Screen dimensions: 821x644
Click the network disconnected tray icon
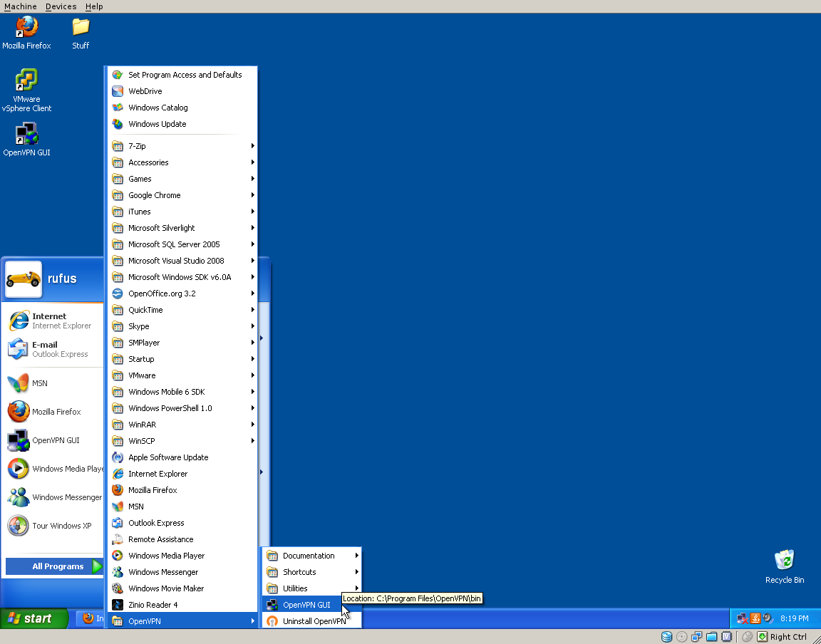(x=743, y=618)
